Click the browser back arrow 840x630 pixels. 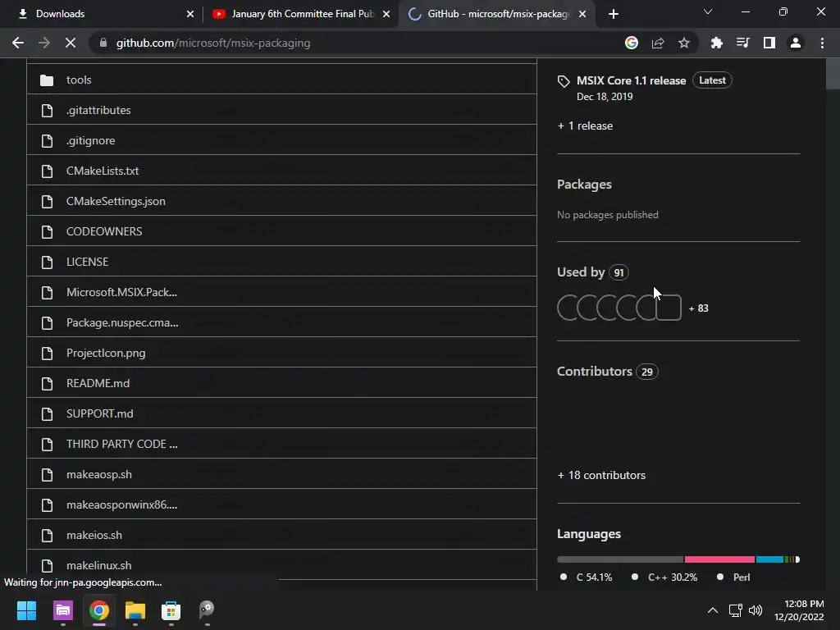[18, 43]
